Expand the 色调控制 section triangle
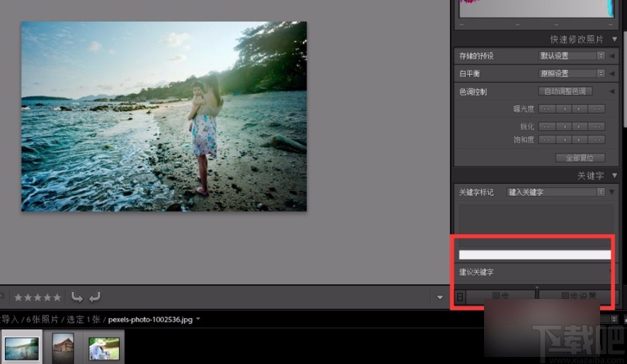 point(612,91)
